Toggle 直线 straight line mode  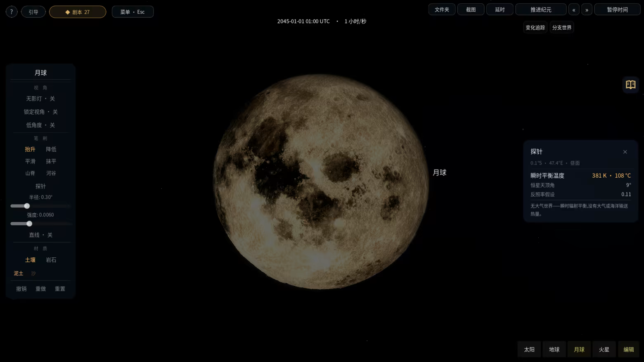(x=40, y=235)
